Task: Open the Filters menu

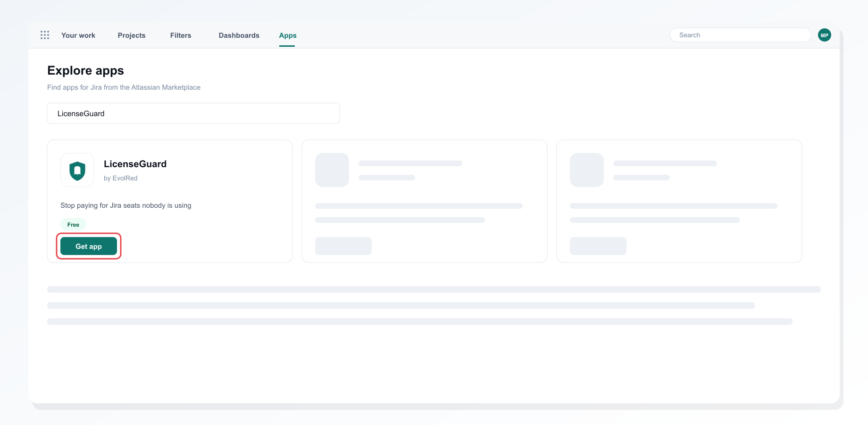Action: point(181,35)
